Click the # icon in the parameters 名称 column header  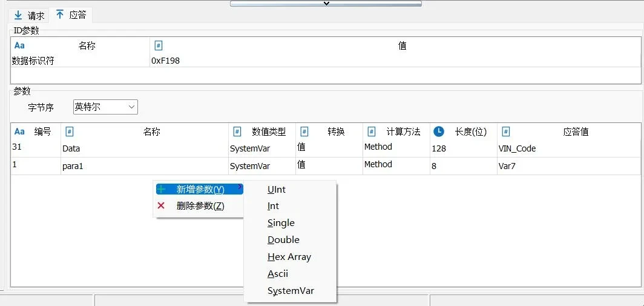[x=70, y=131]
